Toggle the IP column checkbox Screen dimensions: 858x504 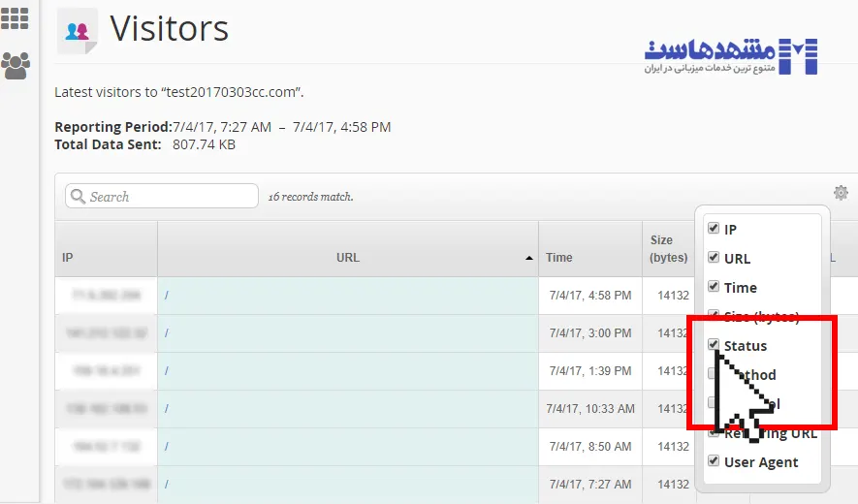(x=714, y=229)
